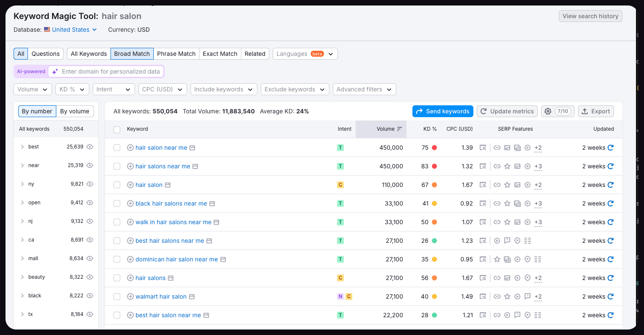Open the Volume filter dropdown
This screenshot has height=335, width=644.
pos(33,89)
